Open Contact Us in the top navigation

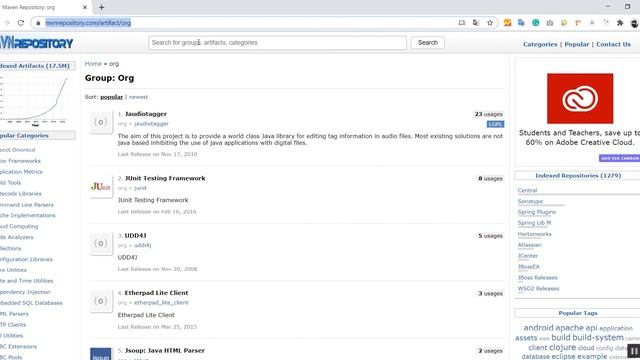pos(613,44)
